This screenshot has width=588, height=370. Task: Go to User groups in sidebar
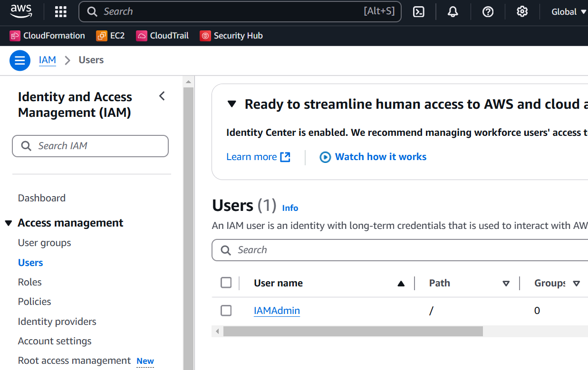click(45, 243)
